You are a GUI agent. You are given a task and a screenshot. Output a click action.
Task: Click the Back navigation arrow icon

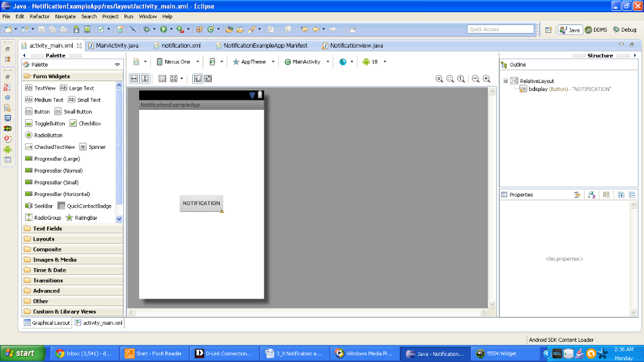(x=316, y=29)
